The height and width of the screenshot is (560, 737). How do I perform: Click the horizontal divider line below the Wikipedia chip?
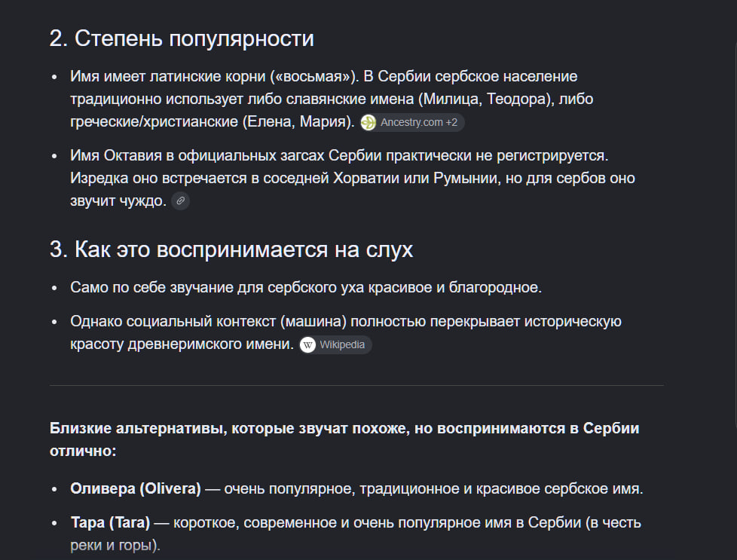[x=356, y=386]
